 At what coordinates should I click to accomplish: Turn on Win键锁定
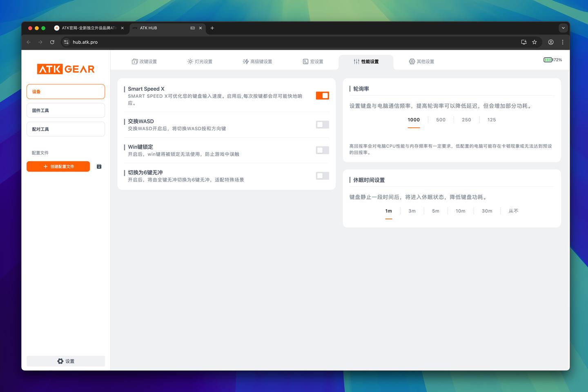tap(322, 150)
